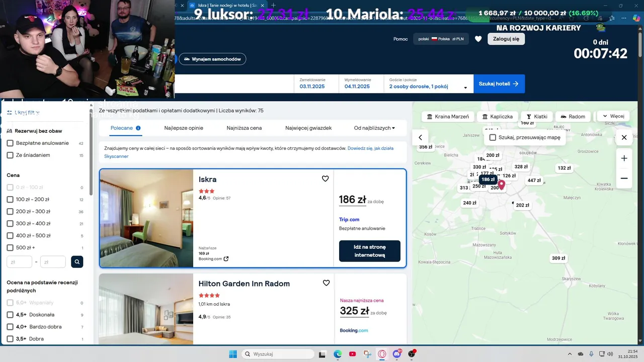Click the volume tray icon
This screenshot has width=644, height=362.
[x=610, y=354]
